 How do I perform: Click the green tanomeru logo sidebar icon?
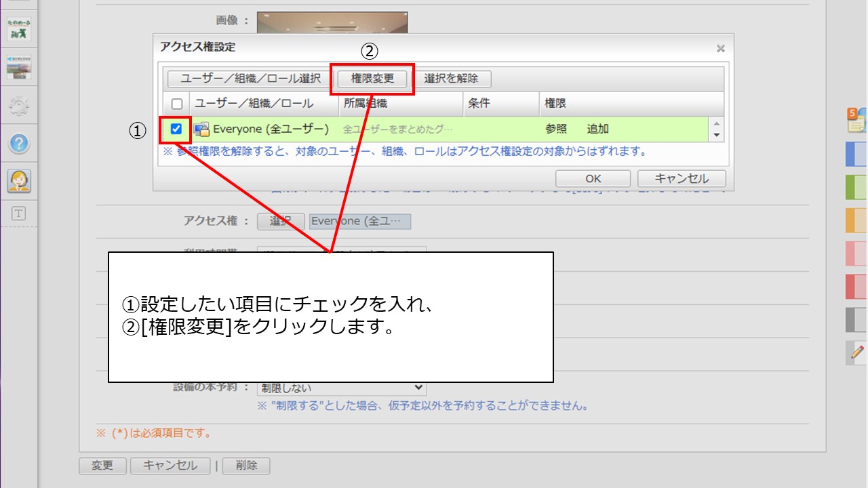[x=19, y=31]
